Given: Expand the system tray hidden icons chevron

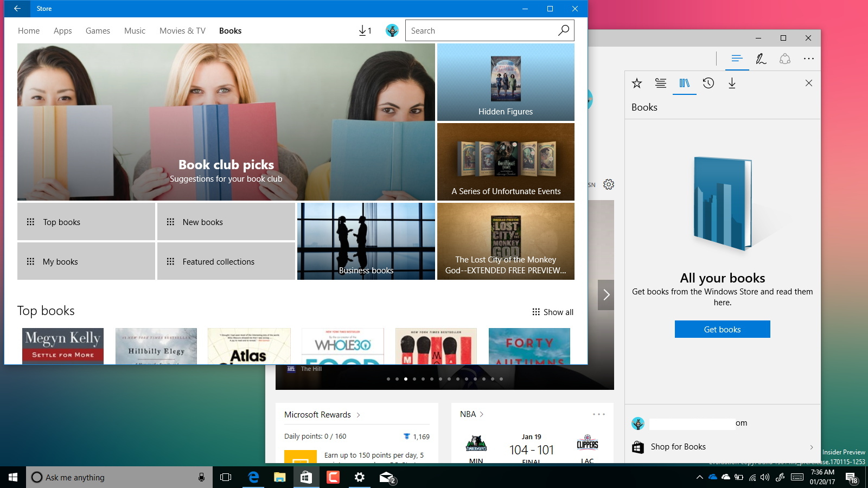Looking at the screenshot, I should 700,478.
